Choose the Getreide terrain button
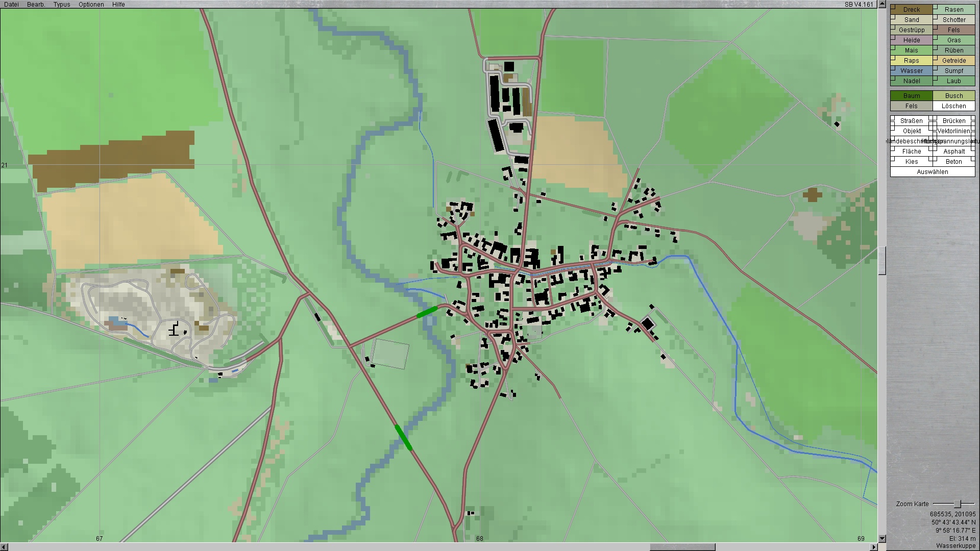Image resolution: width=980 pixels, height=551 pixels. (953, 60)
